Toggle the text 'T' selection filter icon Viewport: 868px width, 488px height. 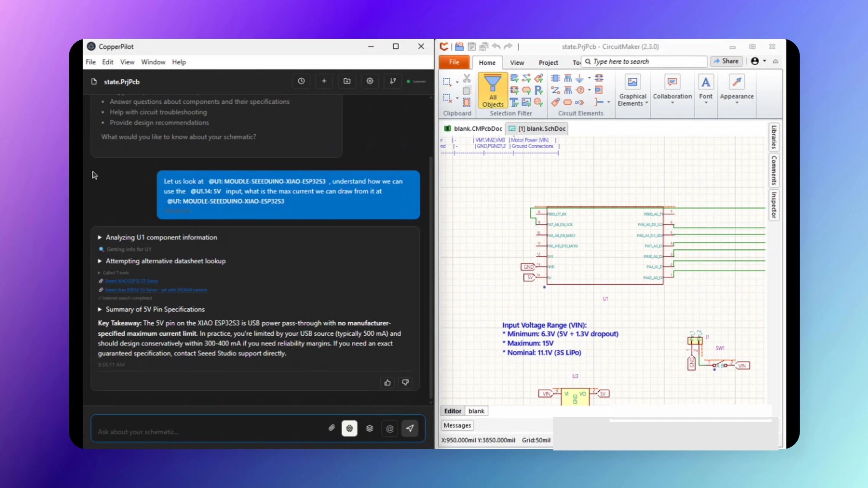pyautogui.click(x=514, y=102)
